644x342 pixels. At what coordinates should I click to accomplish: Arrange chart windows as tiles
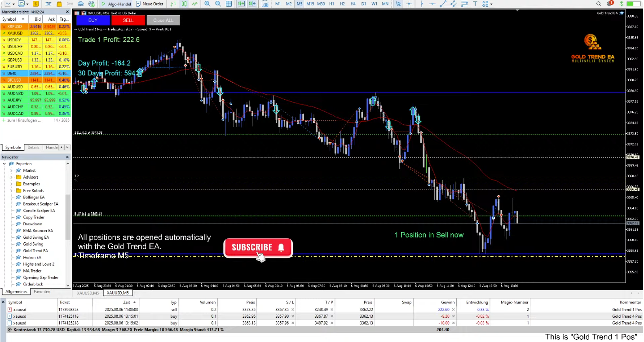[x=229, y=4]
